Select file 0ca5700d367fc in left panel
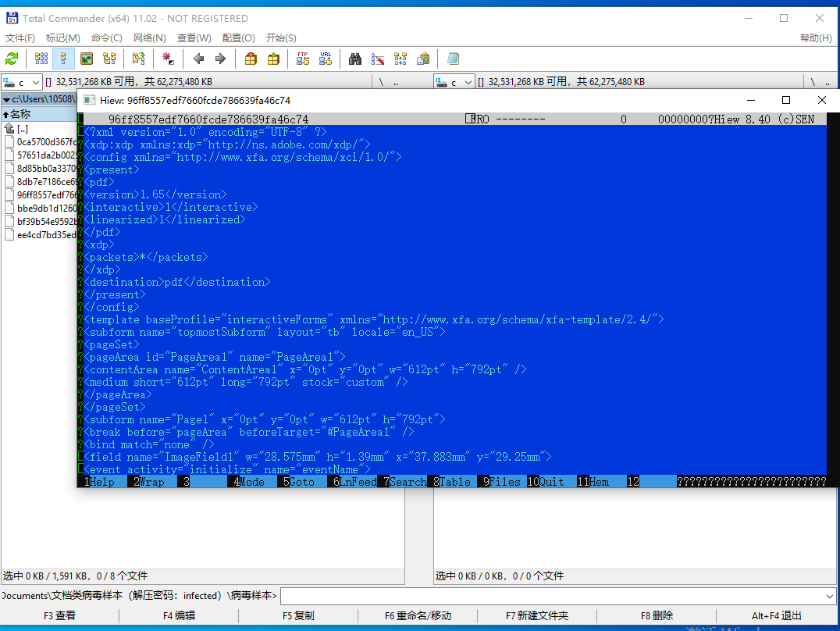Image resolution: width=840 pixels, height=631 pixels. click(x=41, y=142)
